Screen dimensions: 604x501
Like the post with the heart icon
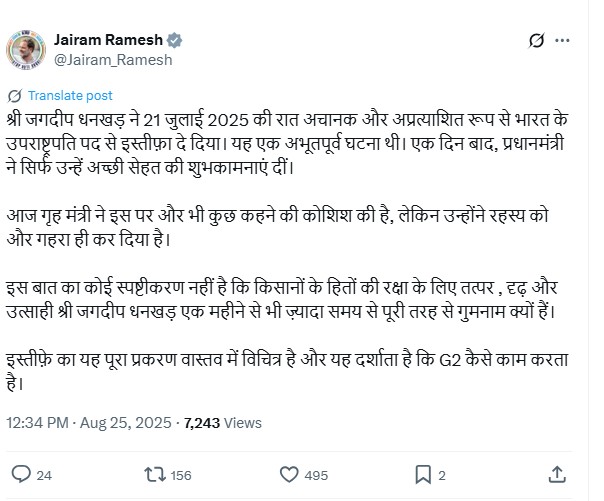click(288, 473)
